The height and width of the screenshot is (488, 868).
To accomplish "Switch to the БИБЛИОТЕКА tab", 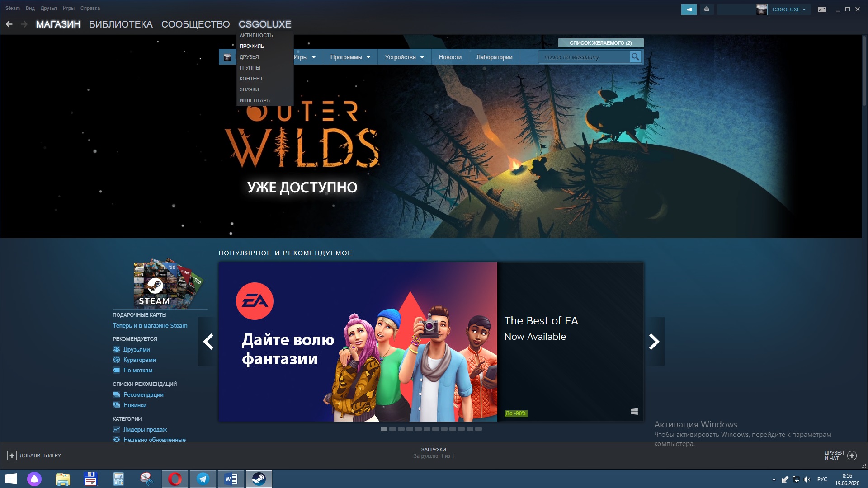I will (x=121, y=24).
